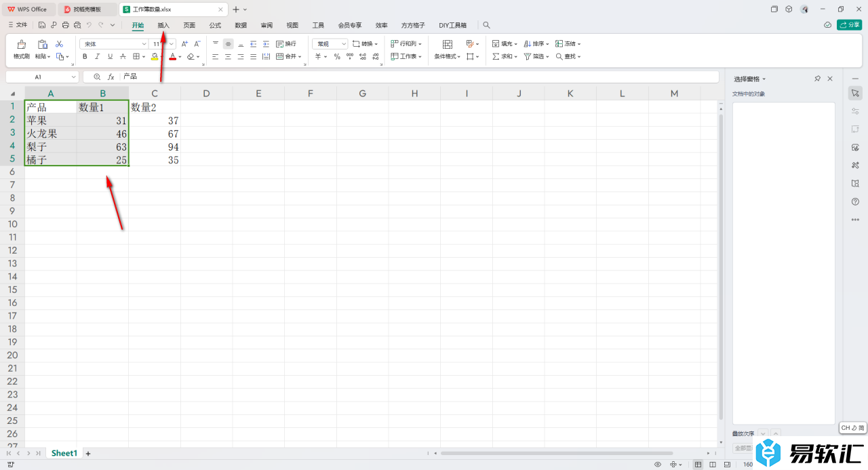Open the File (文件) menu
Viewport: 868px width, 470px height.
(18, 25)
